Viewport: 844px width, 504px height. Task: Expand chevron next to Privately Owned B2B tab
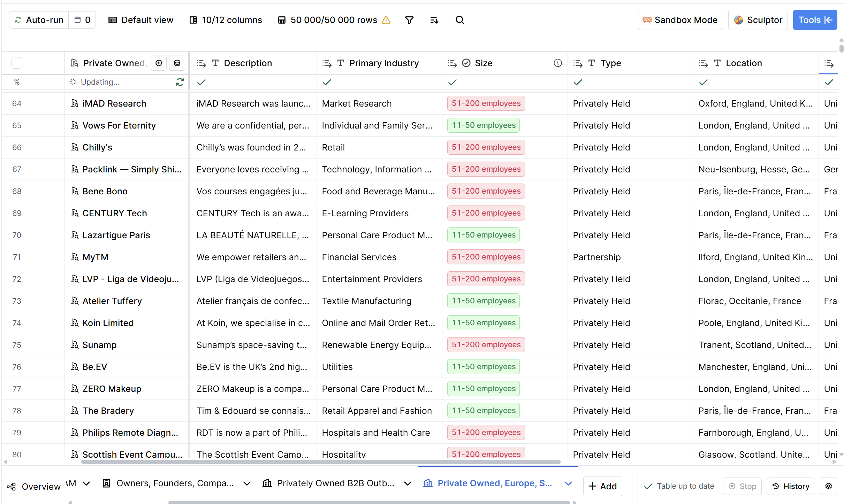coord(408,483)
